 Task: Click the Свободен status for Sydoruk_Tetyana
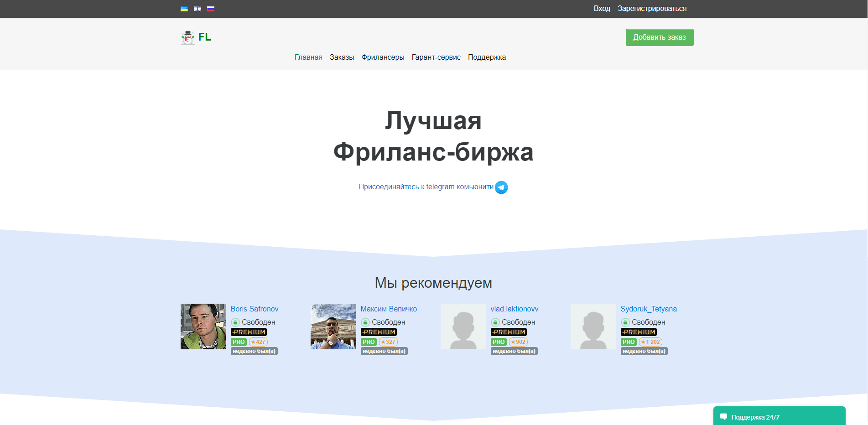click(649, 322)
